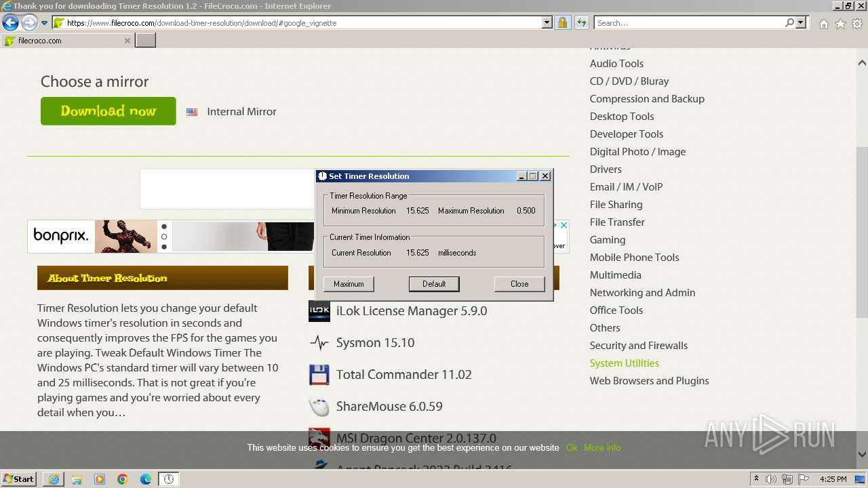
Task: Click the ShareMouse mouse icon
Action: click(x=319, y=407)
